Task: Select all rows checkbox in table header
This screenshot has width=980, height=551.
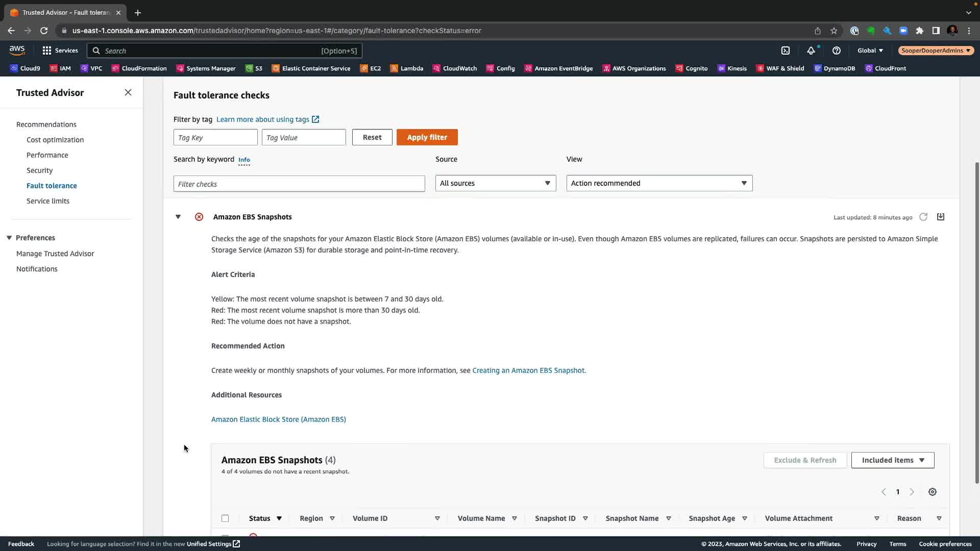Action: 225,518
